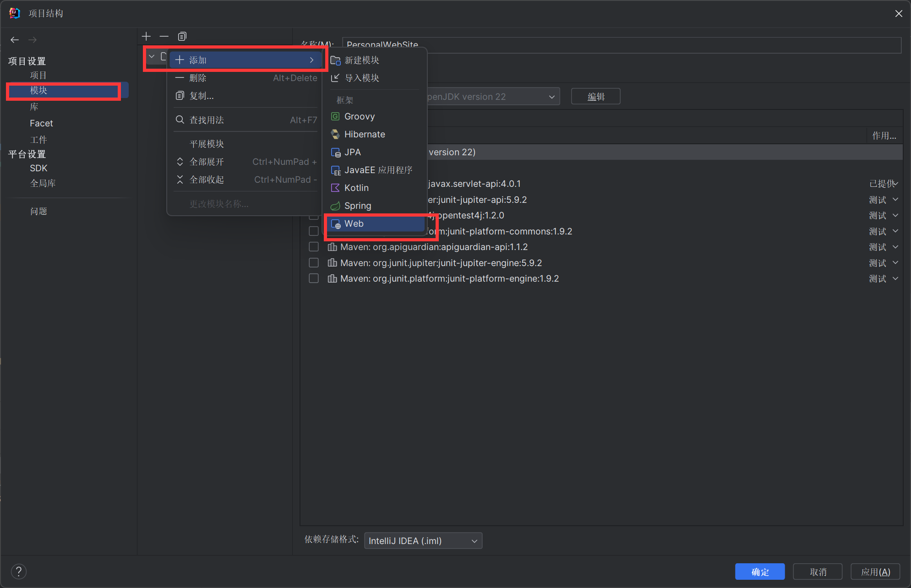The image size is (911, 588).
Task: Click the 作用... column header
Action: (884, 136)
